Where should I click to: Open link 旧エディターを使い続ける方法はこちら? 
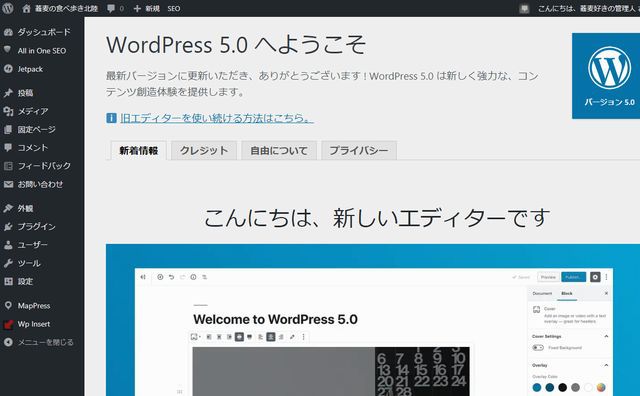217,118
